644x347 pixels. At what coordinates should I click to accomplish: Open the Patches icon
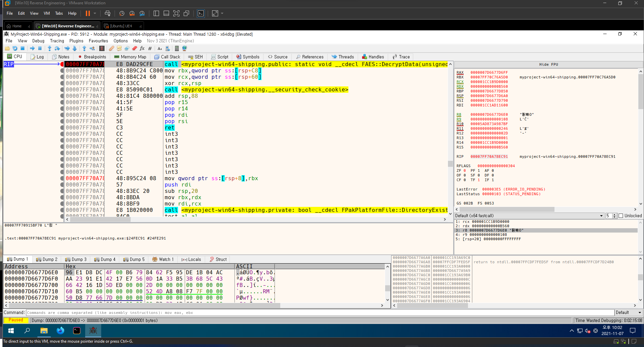(x=112, y=48)
